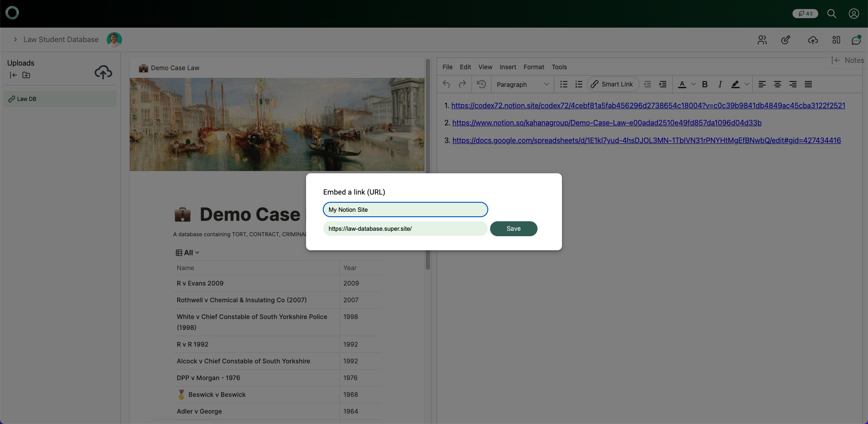Toggle bold formatting
868x424 pixels.
[x=705, y=84]
